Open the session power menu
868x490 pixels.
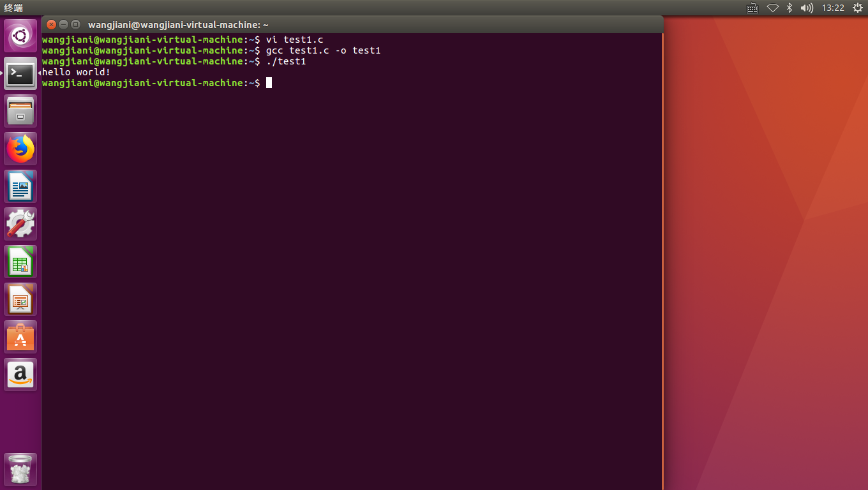click(x=858, y=8)
